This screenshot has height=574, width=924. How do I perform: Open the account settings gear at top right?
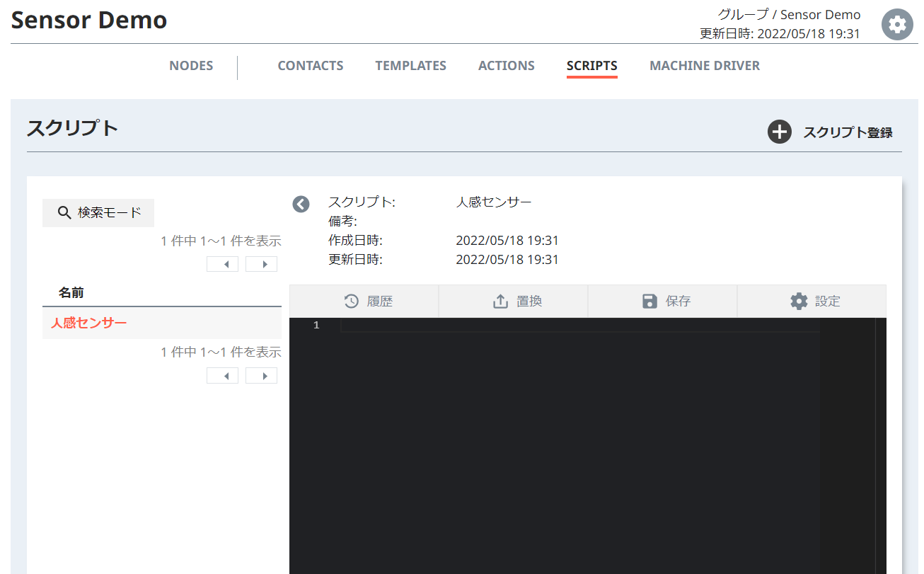[896, 24]
